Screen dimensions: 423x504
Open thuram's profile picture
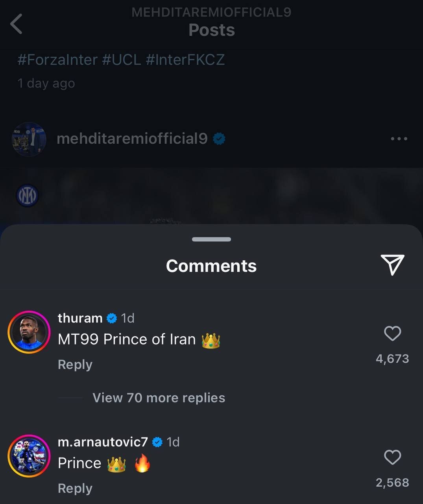click(29, 332)
